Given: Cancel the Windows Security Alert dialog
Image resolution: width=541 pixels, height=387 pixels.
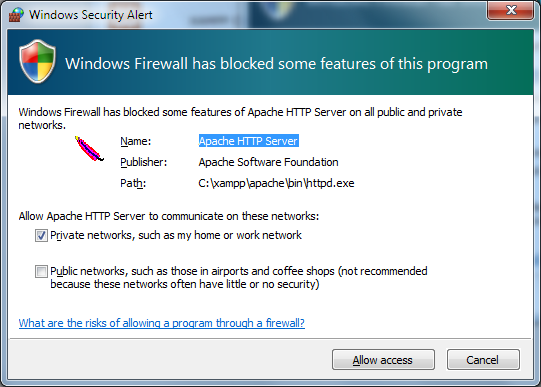Looking at the screenshot, I should (483, 360).
